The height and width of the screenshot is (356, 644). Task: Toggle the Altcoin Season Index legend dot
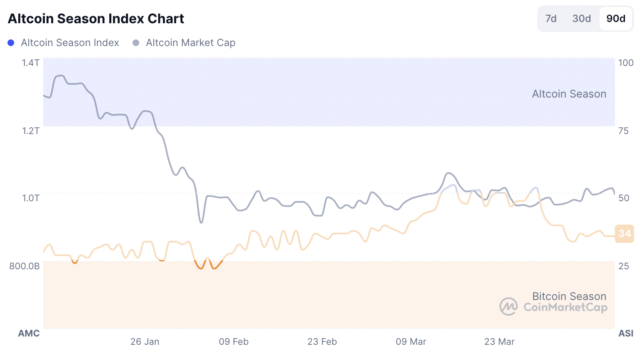tap(11, 43)
